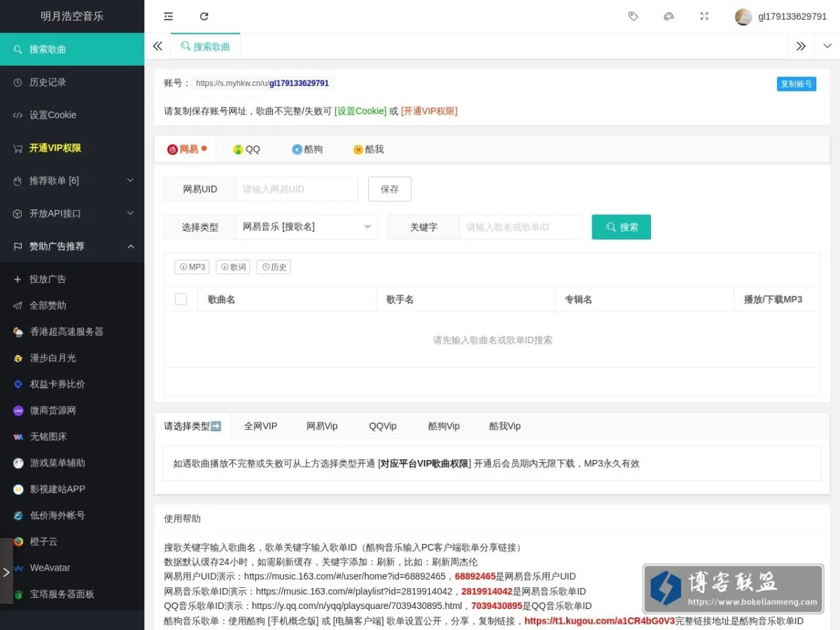This screenshot has height=630, width=840.
Task: Open 低价海外帐号 sponsor link
Action: [x=72, y=515]
